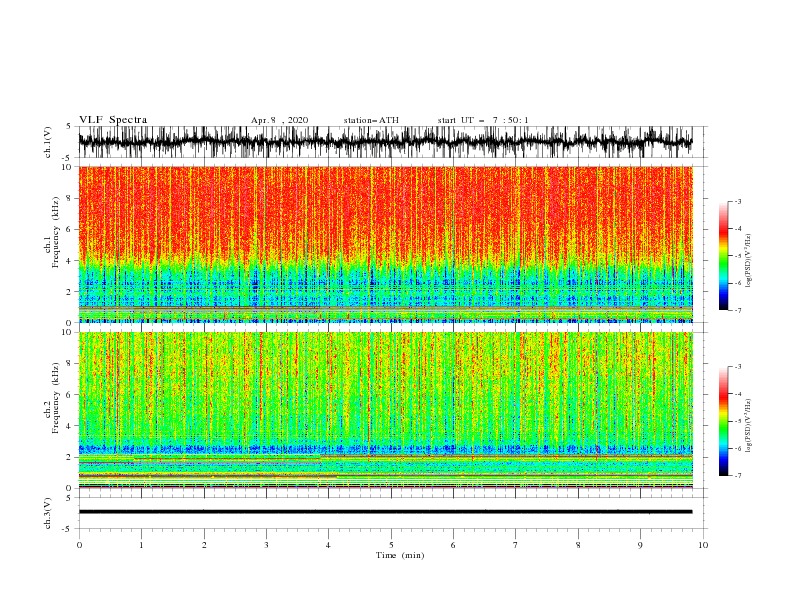The height and width of the screenshot is (612, 792).
Task: Click the date 'Apr. 8, 2020' label
Action: tap(279, 120)
